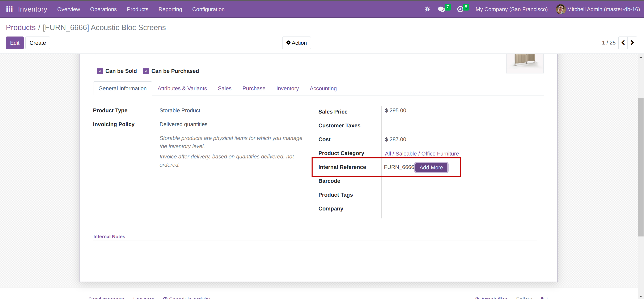Open the Configuration menu
Screen dimensions: 644x299
(x=208, y=9)
